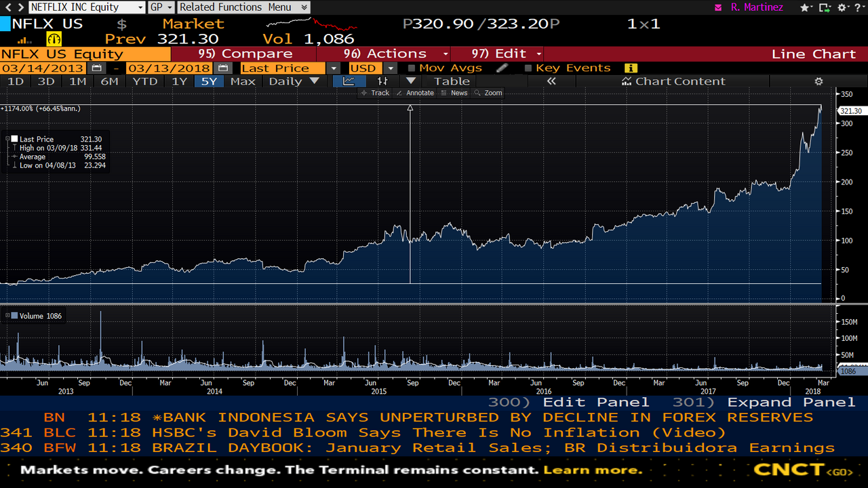Open start date calendar picker icon
Image resolution: width=868 pixels, height=488 pixels.
pyautogui.click(x=97, y=68)
